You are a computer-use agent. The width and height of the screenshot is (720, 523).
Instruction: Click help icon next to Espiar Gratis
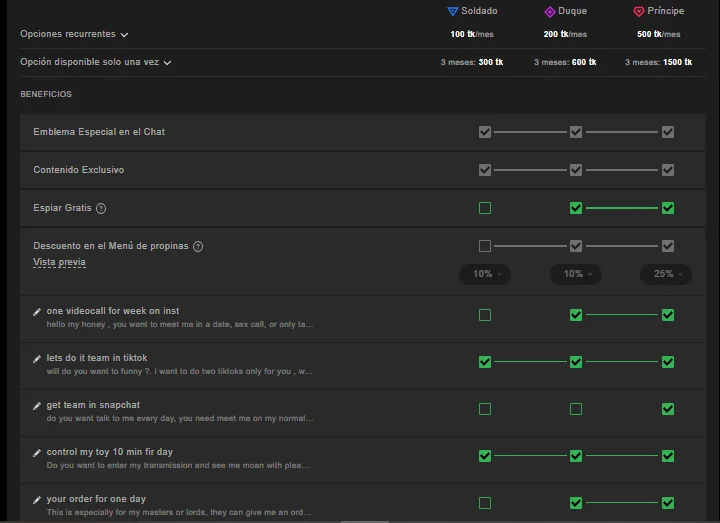click(x=101, y=209)
